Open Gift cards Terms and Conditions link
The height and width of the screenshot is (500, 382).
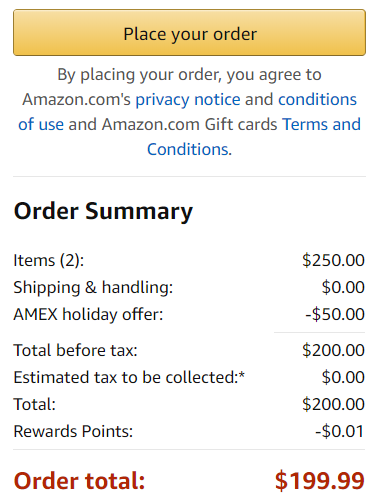point(322,124)
